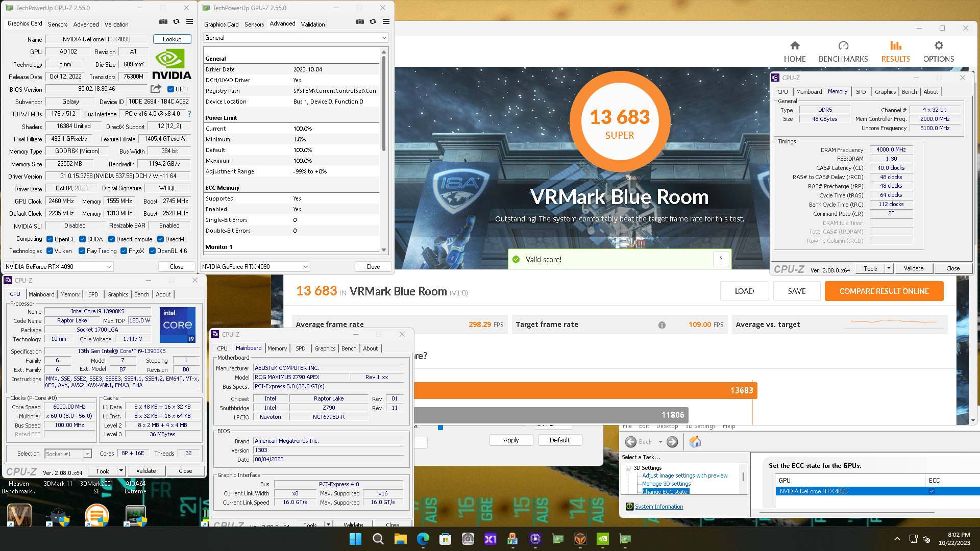980x551 pixels.
Task: Click the LOAD button in VRMark
Action: (x=744, y=291)
